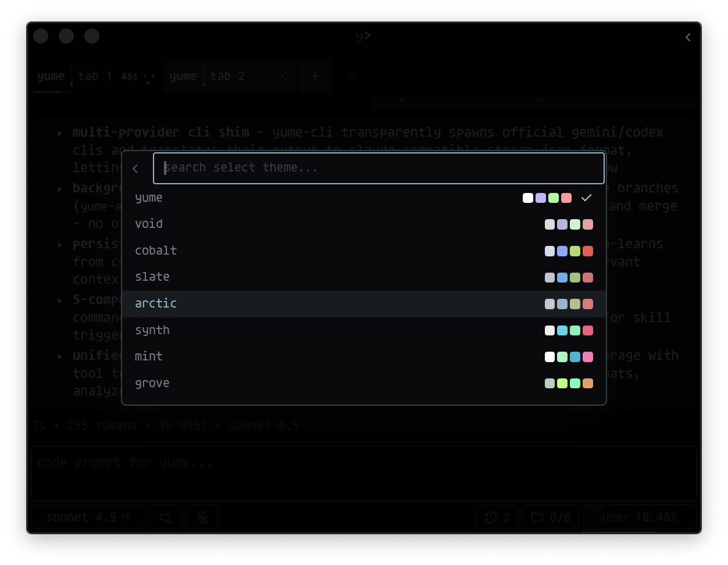The image size is (728, 565).
Task: Open the folder counter icon showing 0/0
Action: [550, 517]
